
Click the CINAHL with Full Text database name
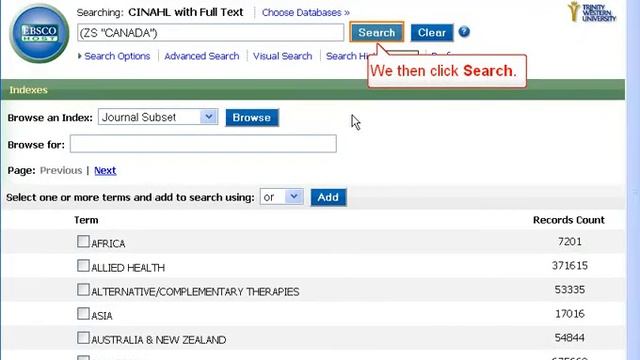tap(186, 12)
